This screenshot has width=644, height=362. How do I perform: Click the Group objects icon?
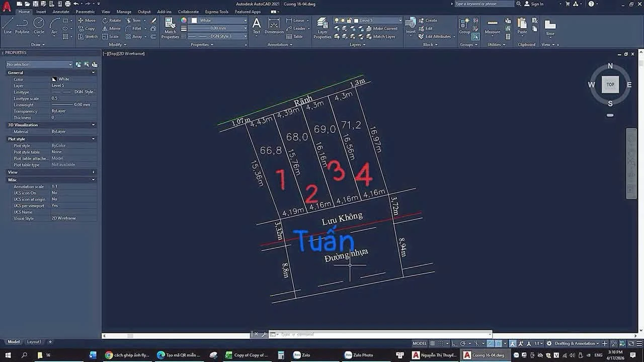click(464, 26)
